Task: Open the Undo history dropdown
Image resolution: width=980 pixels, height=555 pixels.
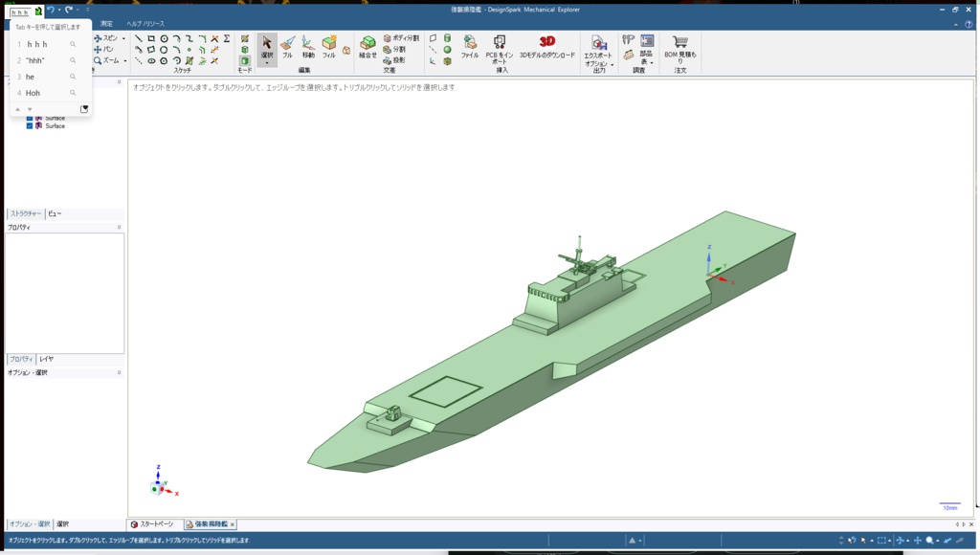Action: point(58,10)
